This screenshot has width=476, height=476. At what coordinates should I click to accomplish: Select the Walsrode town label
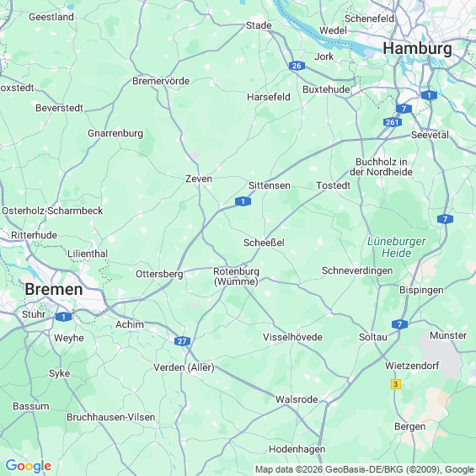[x=297, y=399]
